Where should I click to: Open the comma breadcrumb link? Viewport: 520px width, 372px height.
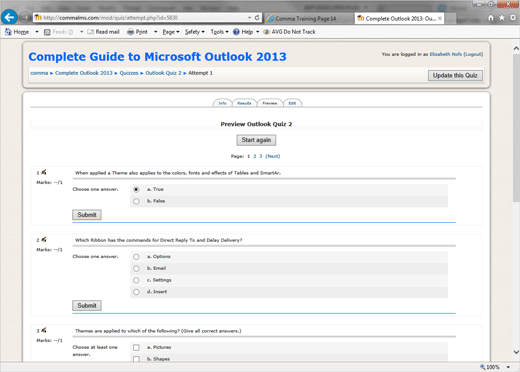click(x=39, y=73)
